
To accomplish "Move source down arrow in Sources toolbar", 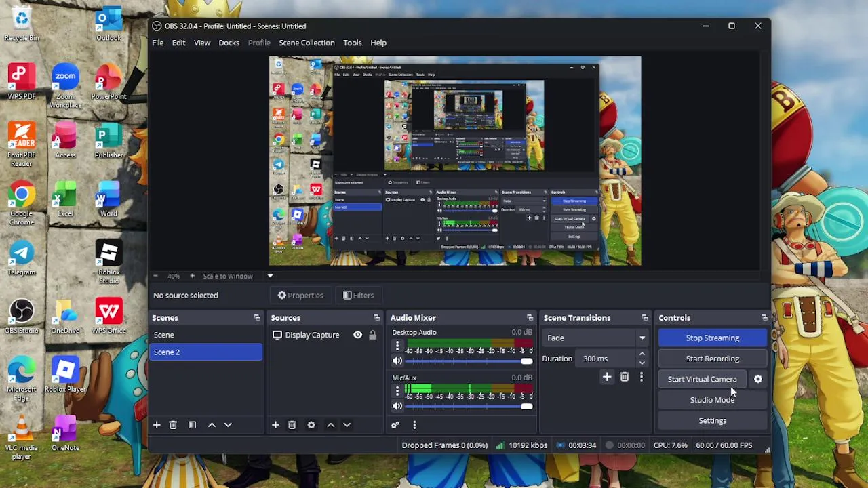I will click(347, 425).
